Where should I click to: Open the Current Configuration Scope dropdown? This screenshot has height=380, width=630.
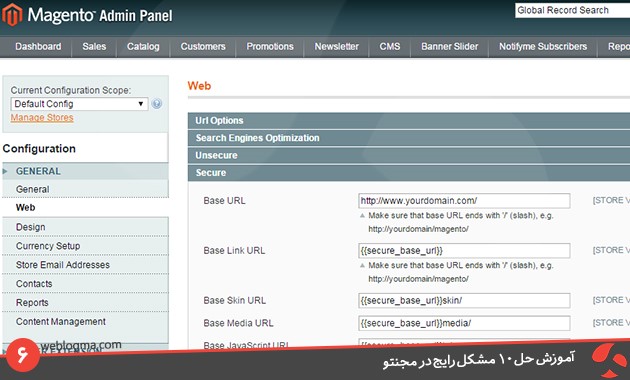tap(79, 104)
